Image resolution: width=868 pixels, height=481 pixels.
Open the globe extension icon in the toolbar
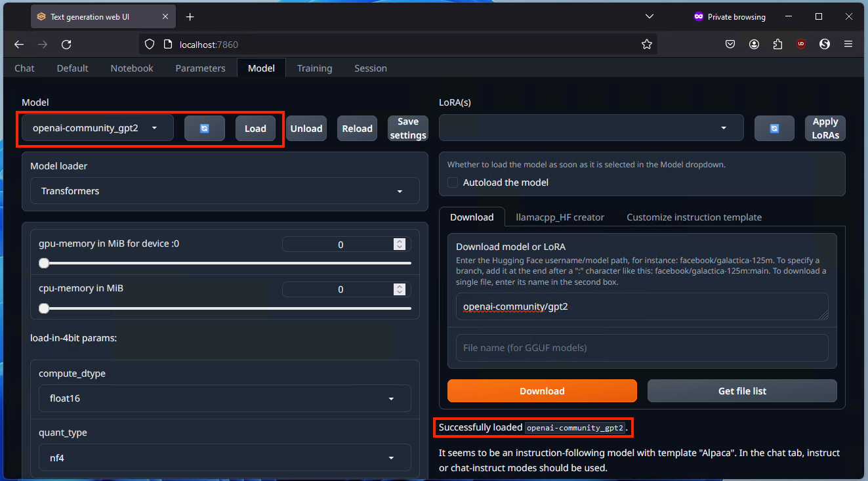tap(825, 44)
